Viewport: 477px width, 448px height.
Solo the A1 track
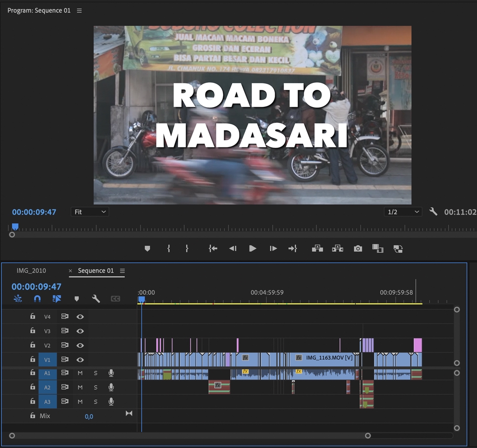95,373
